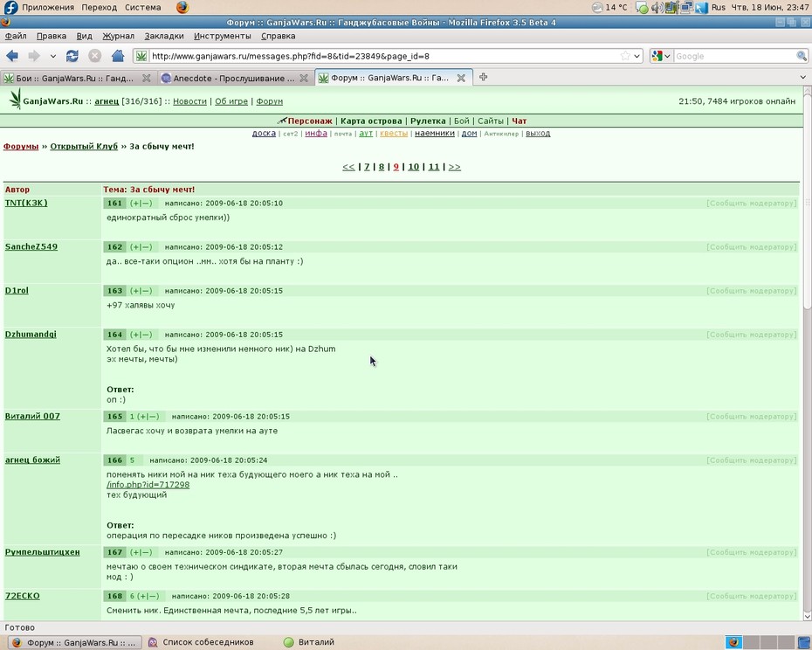812x650 pixels.
Task: Open a new tab with the plus icon
Action: [x=483, y=77]
